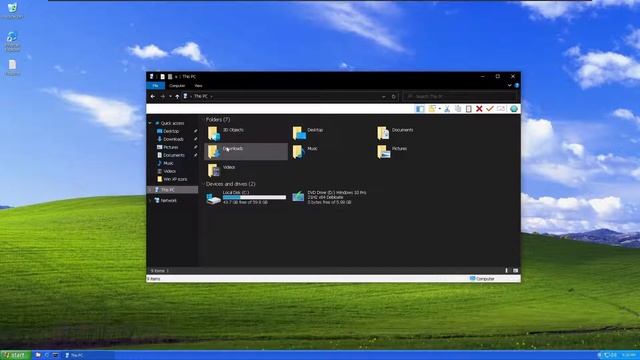The image size is (640, 360).
Task: Collapse the Devices and drives (2) group
Action: [x=203, y=184]
